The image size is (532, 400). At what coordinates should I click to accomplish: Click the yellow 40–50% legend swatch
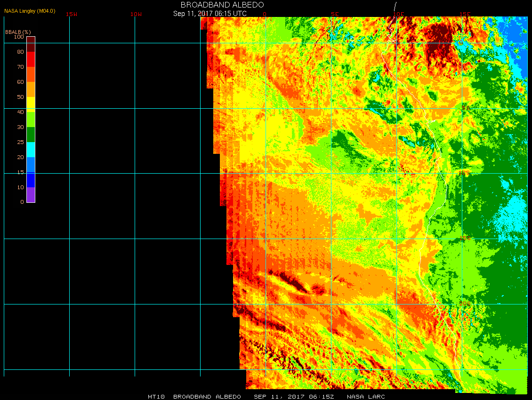tap(31, 104)
